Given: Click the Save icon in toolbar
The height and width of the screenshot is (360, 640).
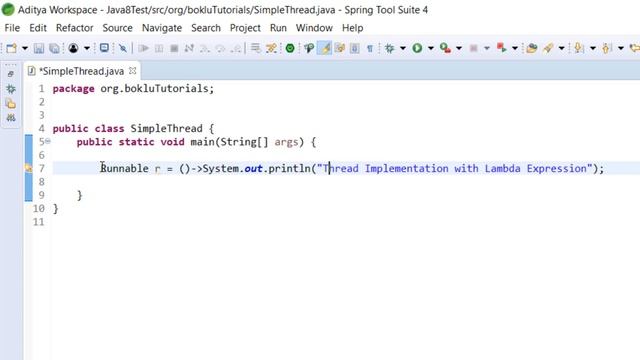Looking at the screenshot, I should tap(39, 49).
